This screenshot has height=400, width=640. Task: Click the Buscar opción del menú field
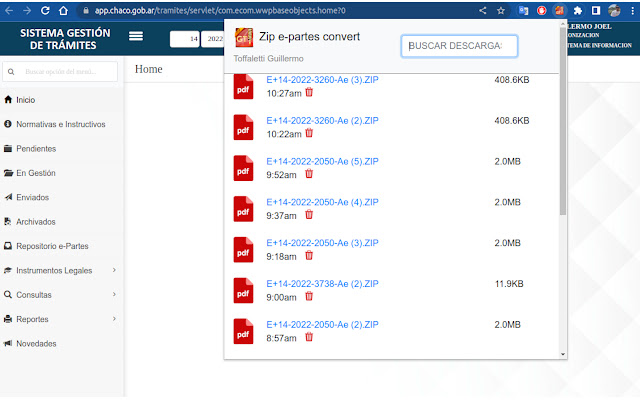(60, 72)
